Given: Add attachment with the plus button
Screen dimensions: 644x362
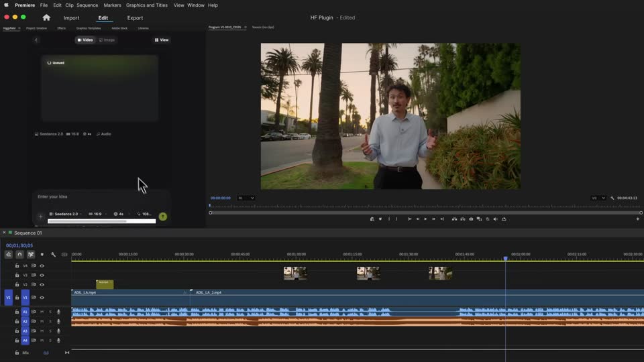Looking at the screenshot, I should point(41,217).
